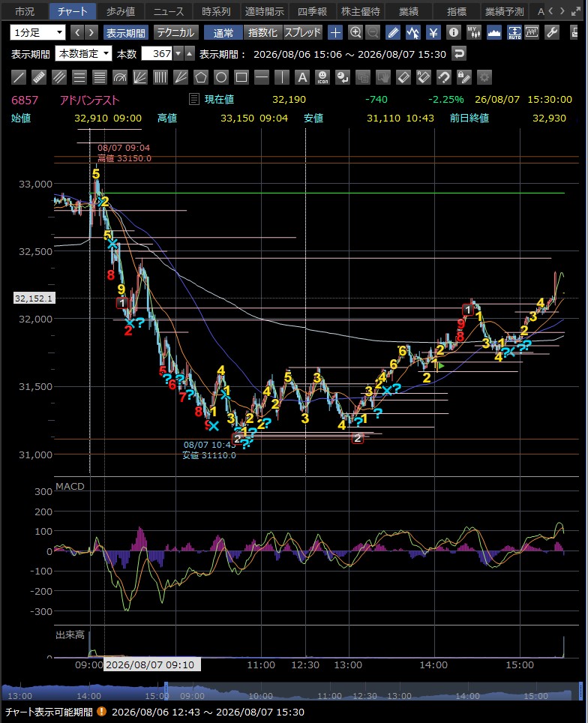Click the bar count field showing 367
Viewport: 588px width, 723px height.
157,54
